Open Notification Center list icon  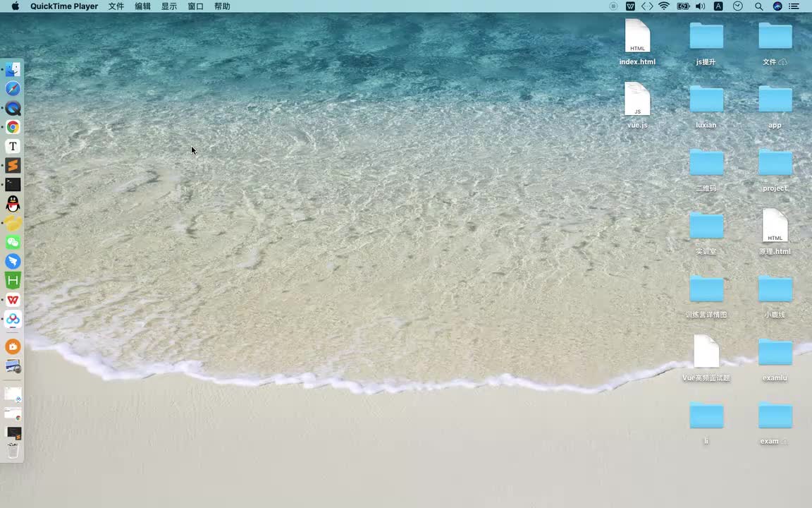tap(794, 6)
